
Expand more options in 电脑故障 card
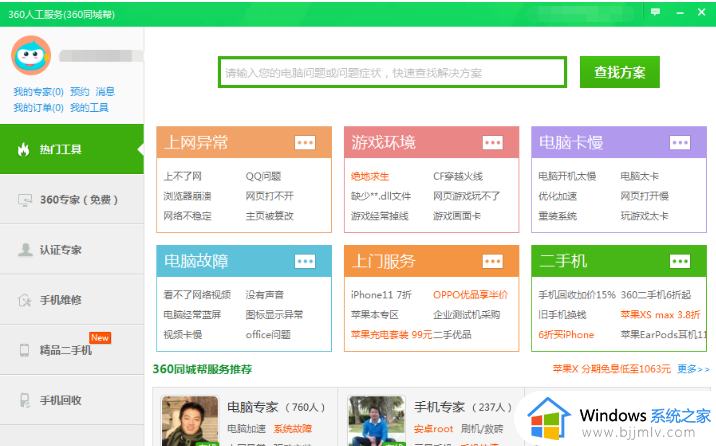(305, 262)
